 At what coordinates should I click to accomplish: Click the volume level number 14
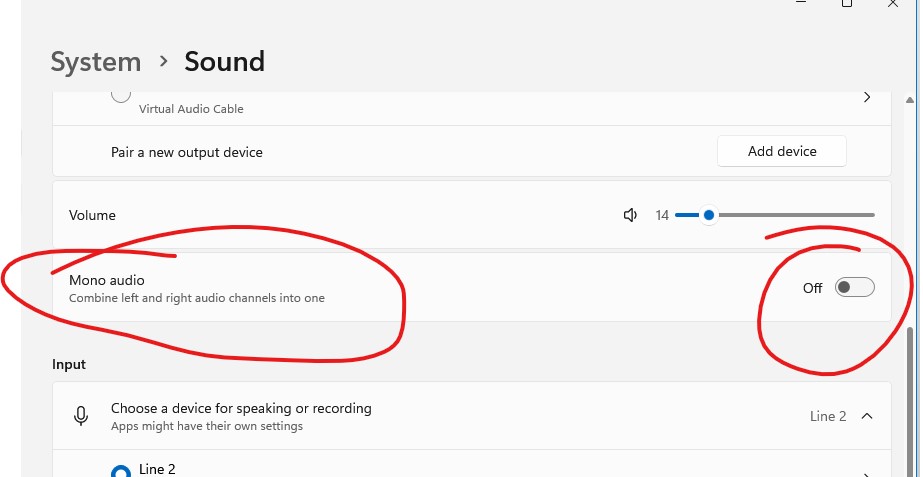click(662, 215)
